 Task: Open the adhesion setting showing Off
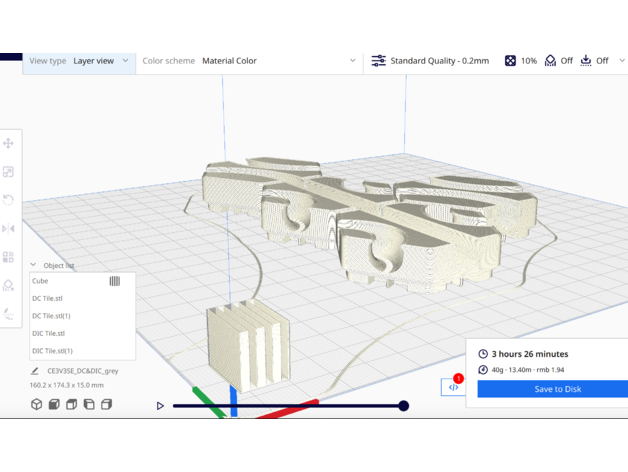[594, 61]
